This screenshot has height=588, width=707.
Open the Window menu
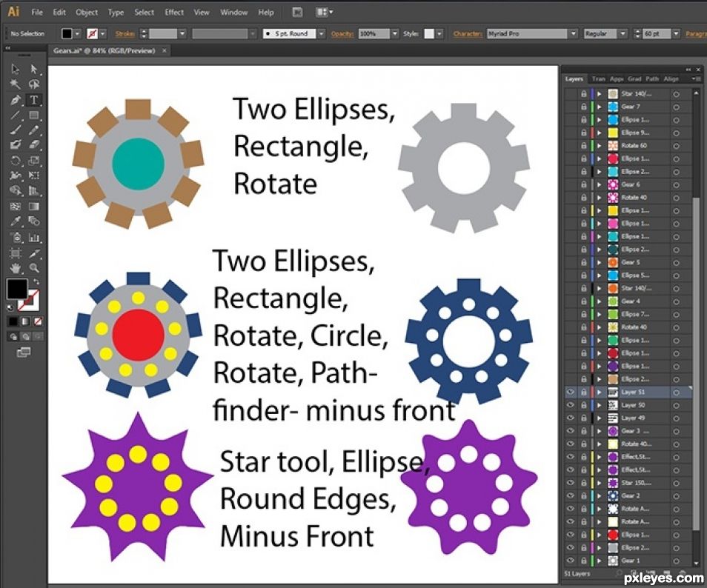point(233,12)
